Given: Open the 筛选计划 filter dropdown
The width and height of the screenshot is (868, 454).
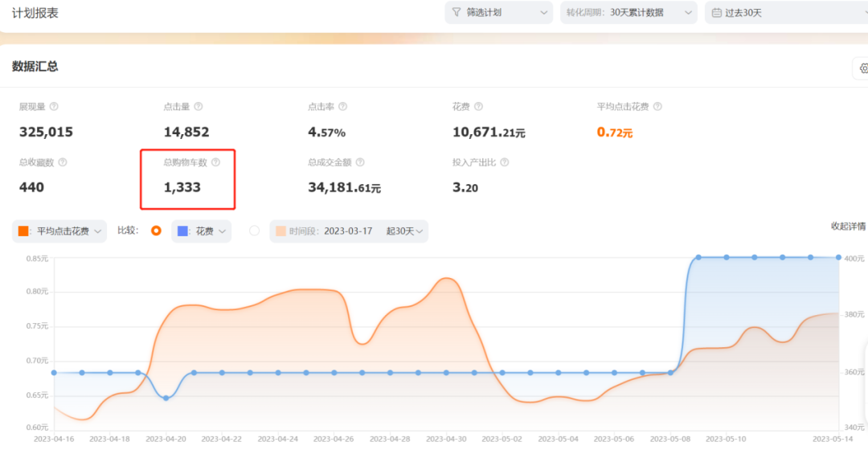Looking at the screenshot, I should coord(498,13).
